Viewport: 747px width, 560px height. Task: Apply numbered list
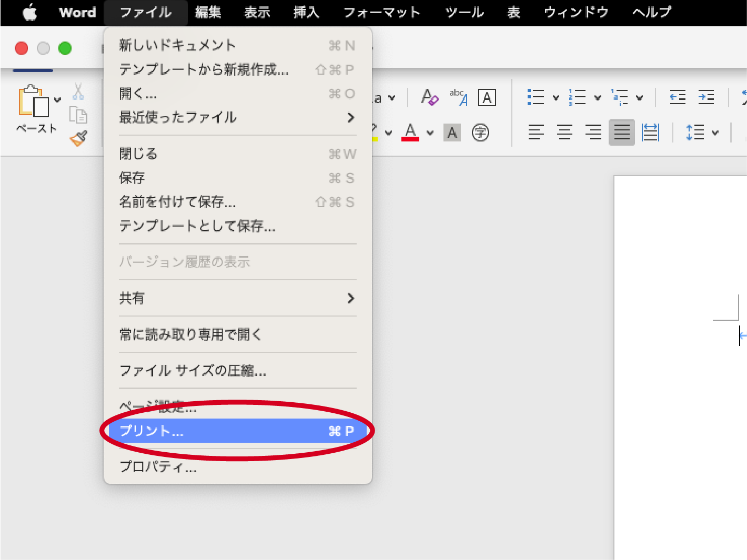(x=577, y=97)
